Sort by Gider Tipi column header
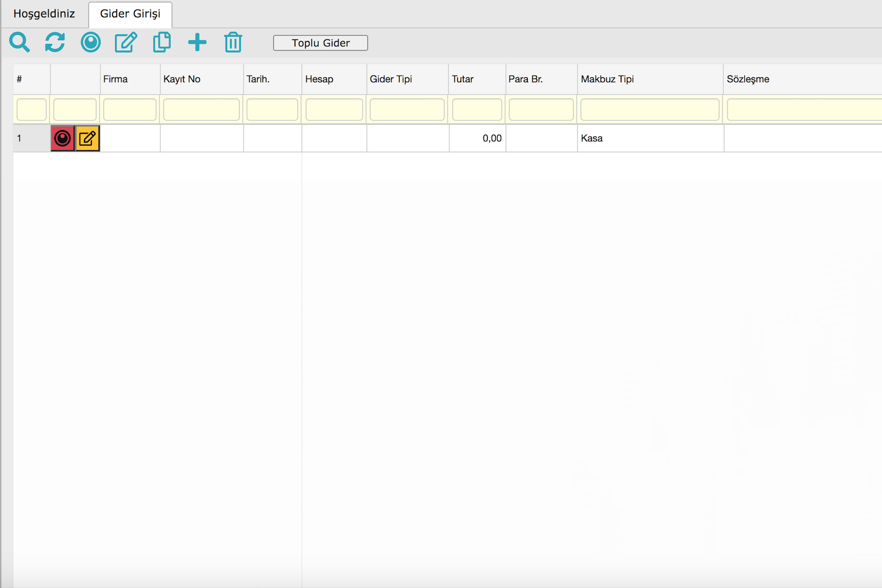 click(x=391, y=79)
